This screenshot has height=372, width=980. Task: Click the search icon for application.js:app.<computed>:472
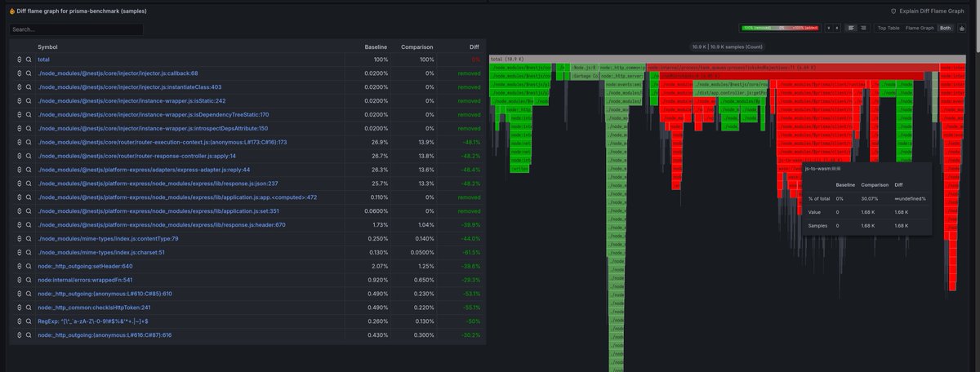coord(29,197)
